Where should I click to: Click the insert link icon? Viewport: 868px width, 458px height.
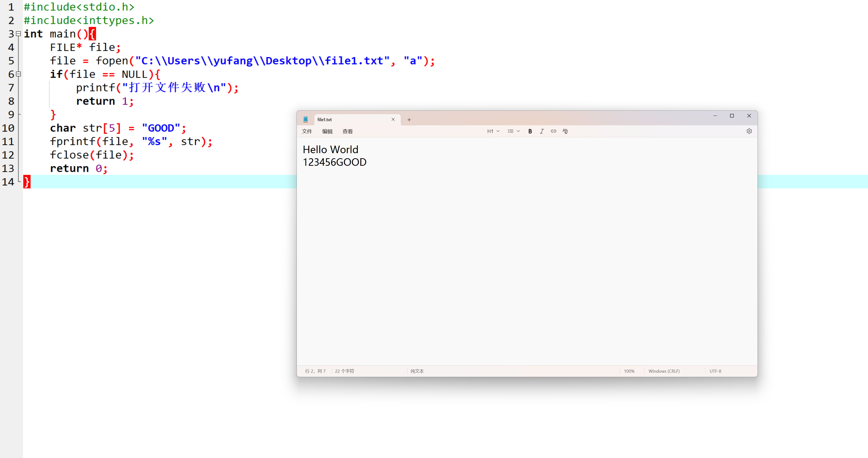(x=553, y=131)
